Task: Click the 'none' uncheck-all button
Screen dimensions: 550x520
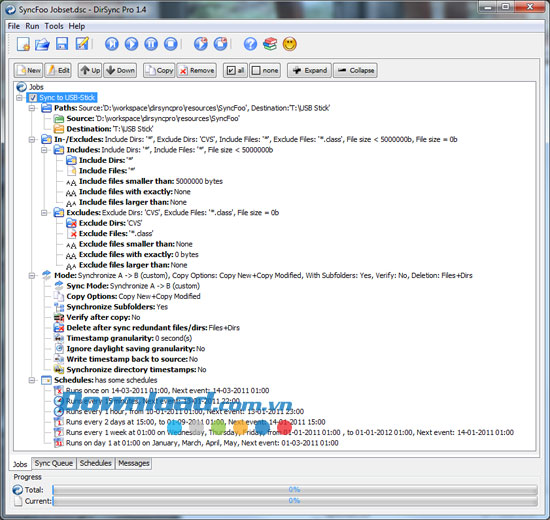Action: pyautogui.click(x=265, y=71)
